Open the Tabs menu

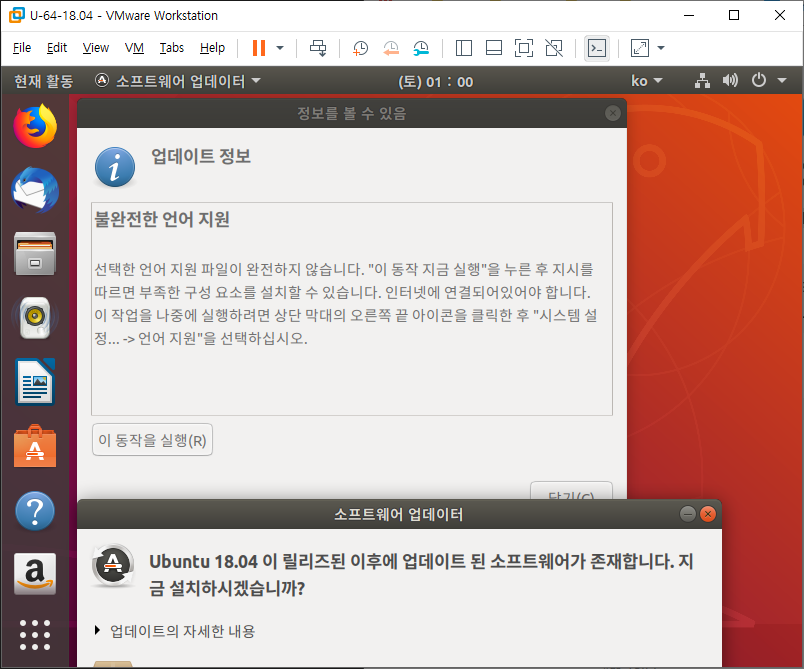coord(171,48)
